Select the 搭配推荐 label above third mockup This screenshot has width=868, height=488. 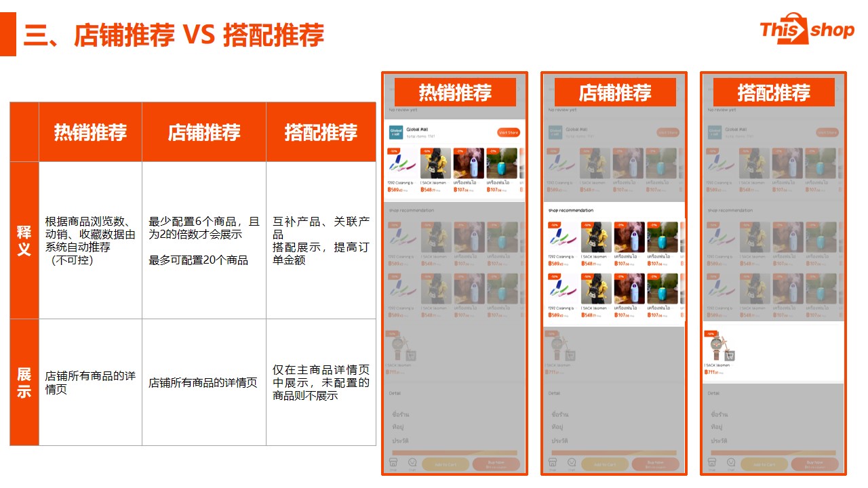coord(774,92)
